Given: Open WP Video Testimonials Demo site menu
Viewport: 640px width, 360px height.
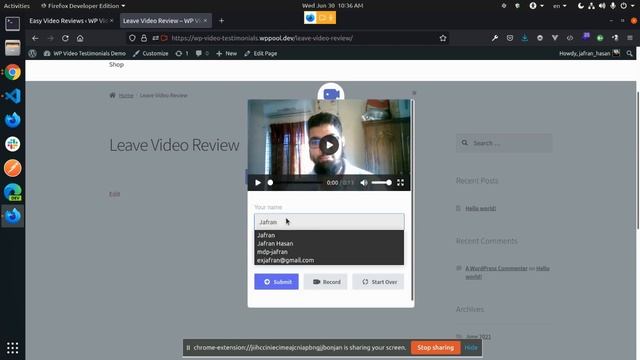Looking at the screenshot, I should pyautogui.click(x=84, y=53).
